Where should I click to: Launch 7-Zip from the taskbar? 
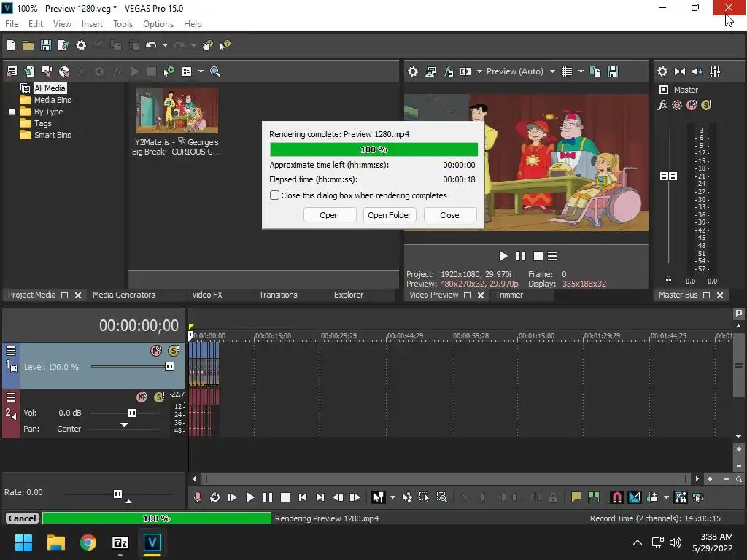[x=120, y=542]
